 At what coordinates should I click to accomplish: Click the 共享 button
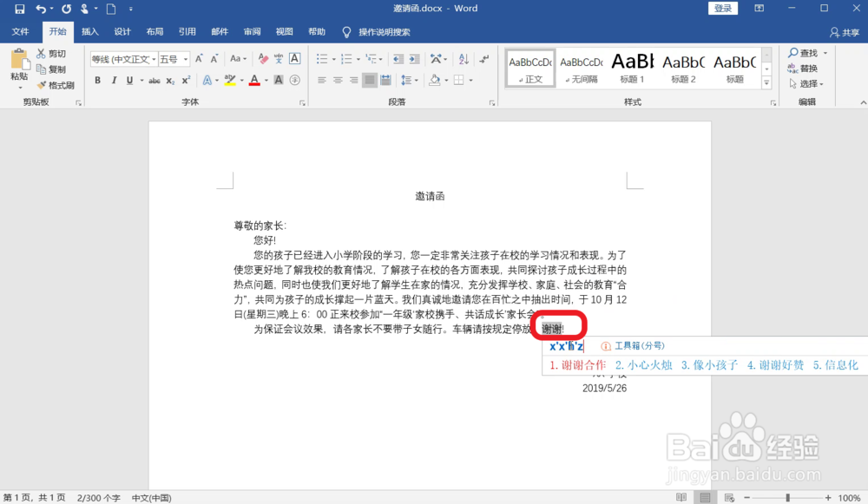[845, 33]
